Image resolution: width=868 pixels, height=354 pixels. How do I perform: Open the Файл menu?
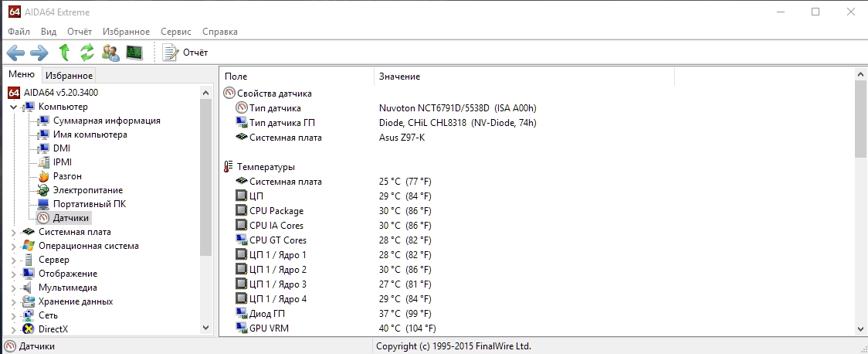click(x=19, y=32)
